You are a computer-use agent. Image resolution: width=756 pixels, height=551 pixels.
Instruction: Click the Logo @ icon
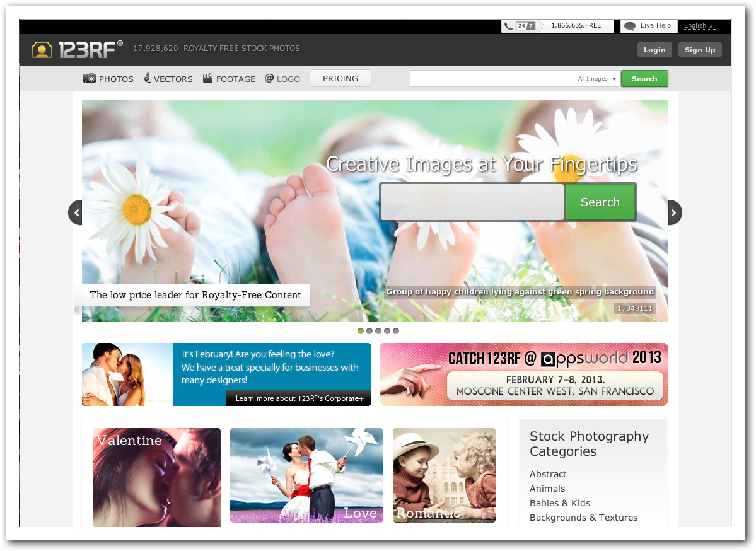pyautogui.click(x=269, y=78)
